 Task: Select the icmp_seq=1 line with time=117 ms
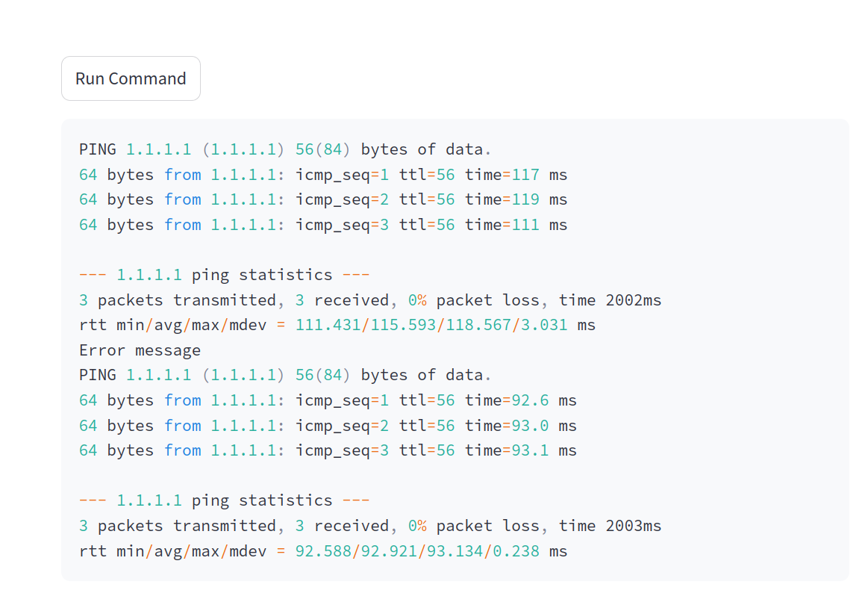(x=323, y=175)
